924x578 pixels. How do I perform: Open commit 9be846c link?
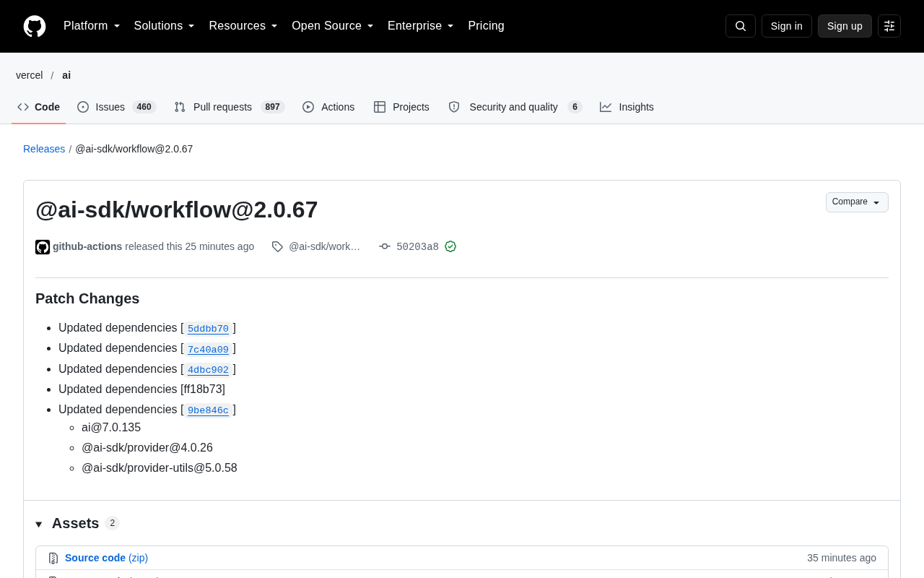pyautogui.click(x=208, y=410)
